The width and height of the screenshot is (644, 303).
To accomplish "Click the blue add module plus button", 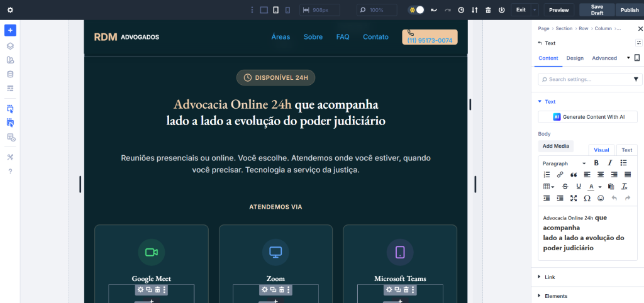I will [x=10, y=30].
